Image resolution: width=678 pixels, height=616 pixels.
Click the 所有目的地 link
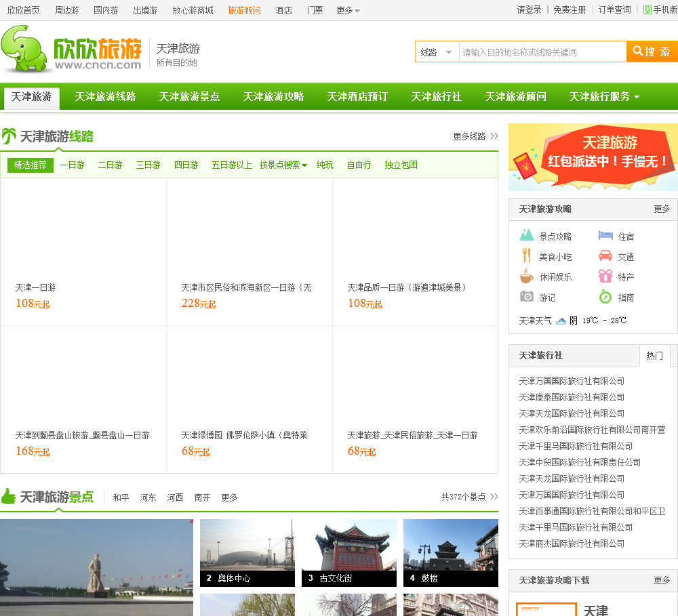pyautogui.click(x=176, y=62)
